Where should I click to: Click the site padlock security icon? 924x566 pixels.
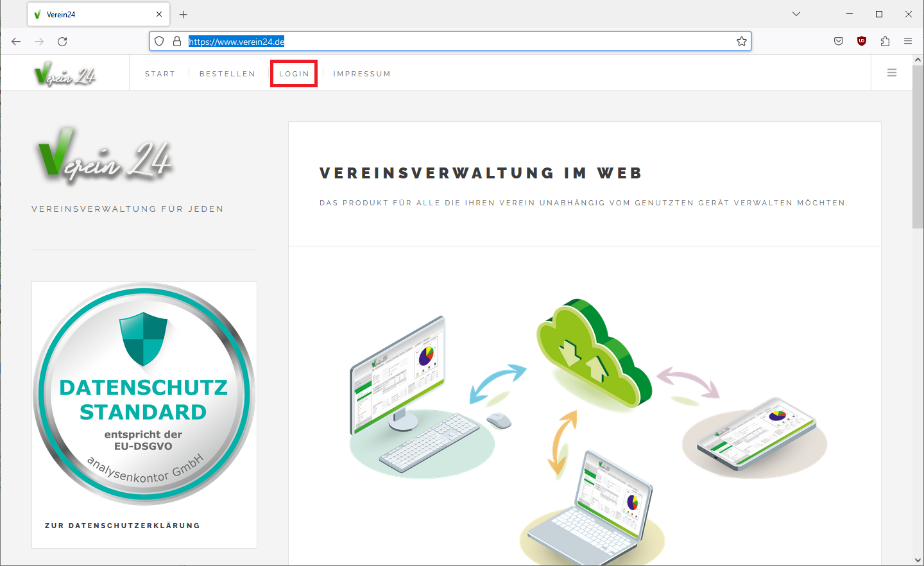177,42
